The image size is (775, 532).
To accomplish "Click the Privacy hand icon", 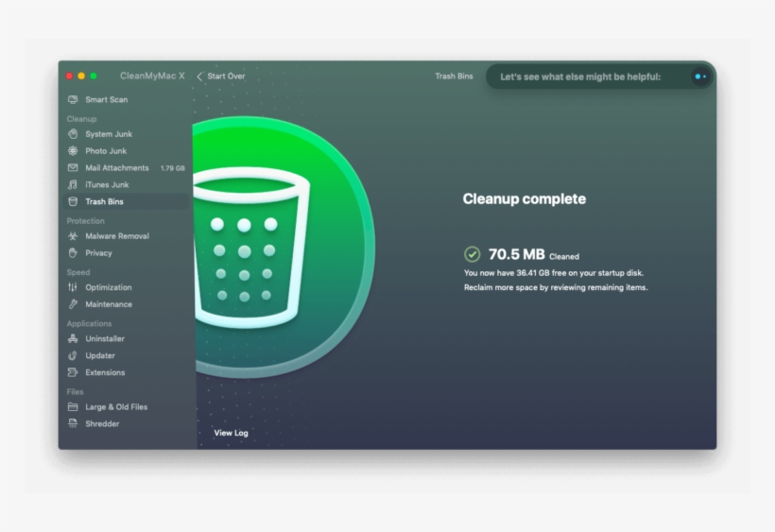I will click(73, 252).
